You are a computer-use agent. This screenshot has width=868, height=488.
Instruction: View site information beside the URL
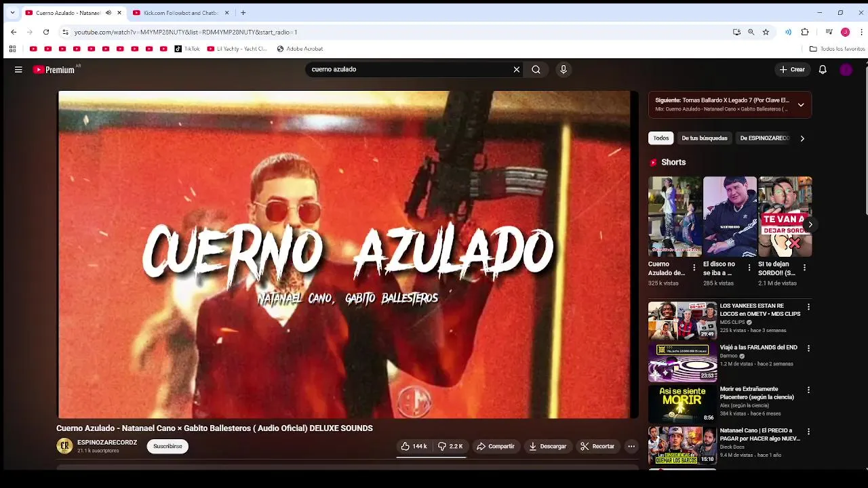coord(65,32)
